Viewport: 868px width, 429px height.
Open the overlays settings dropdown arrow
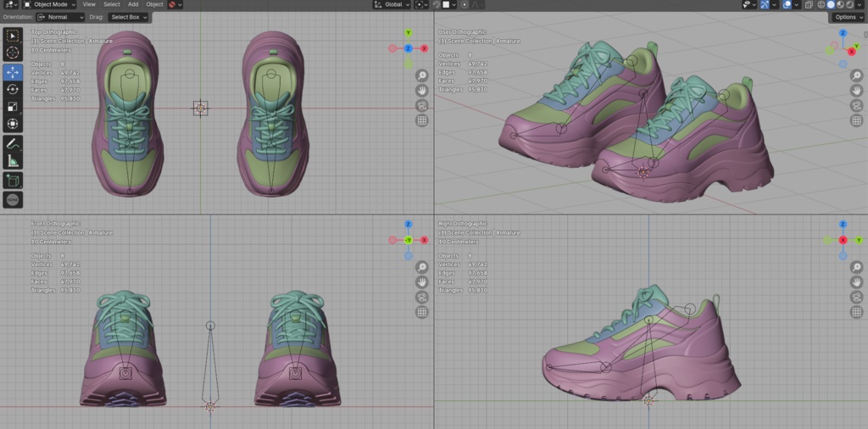click(x=797, y=4)
